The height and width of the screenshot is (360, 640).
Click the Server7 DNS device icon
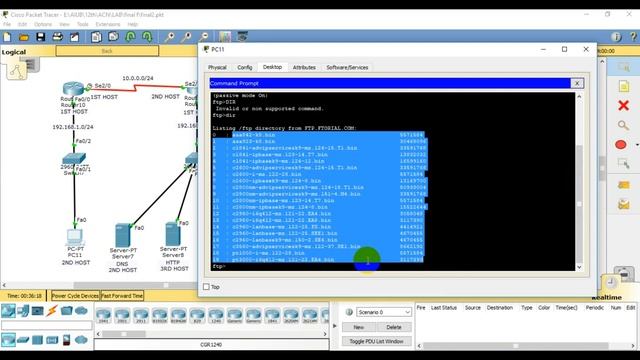[122, 235]
